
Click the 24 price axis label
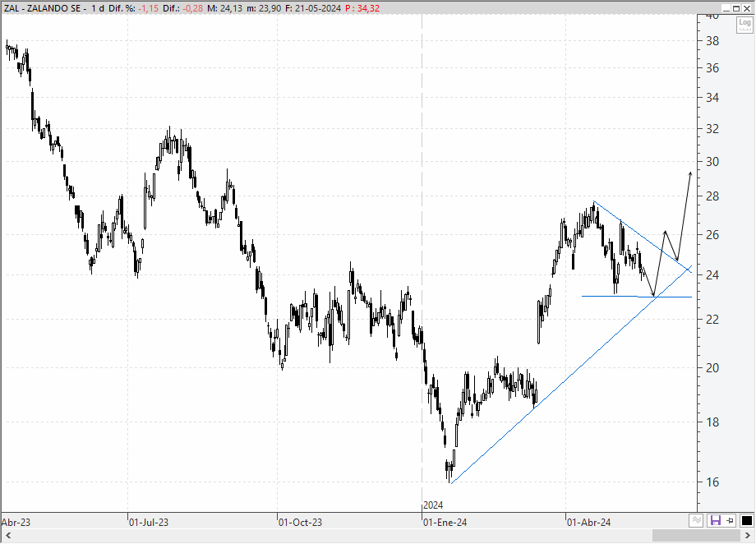[x=712, y=275]
